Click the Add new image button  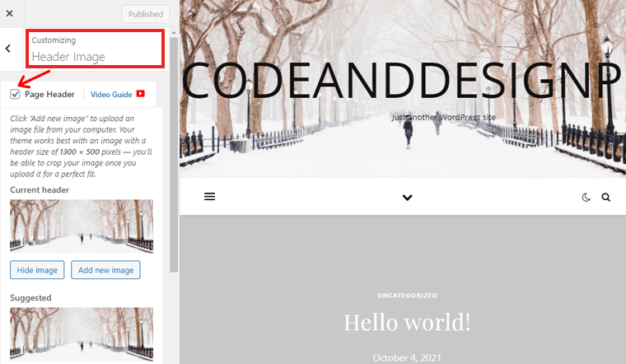point(105,270)
